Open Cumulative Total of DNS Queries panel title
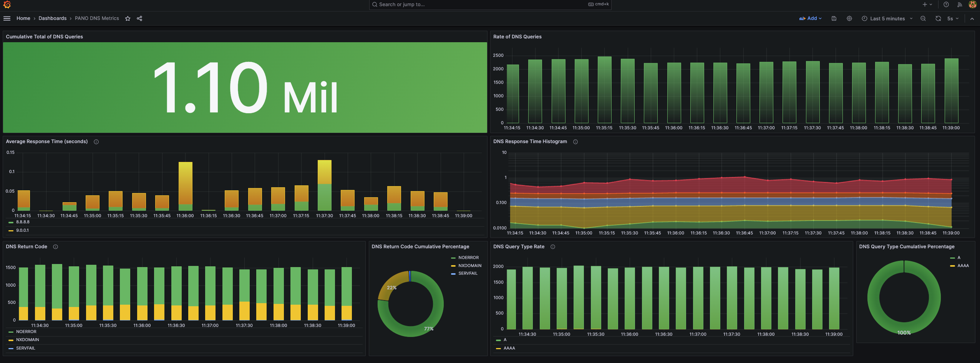980x363 pixels. (45, 37)
